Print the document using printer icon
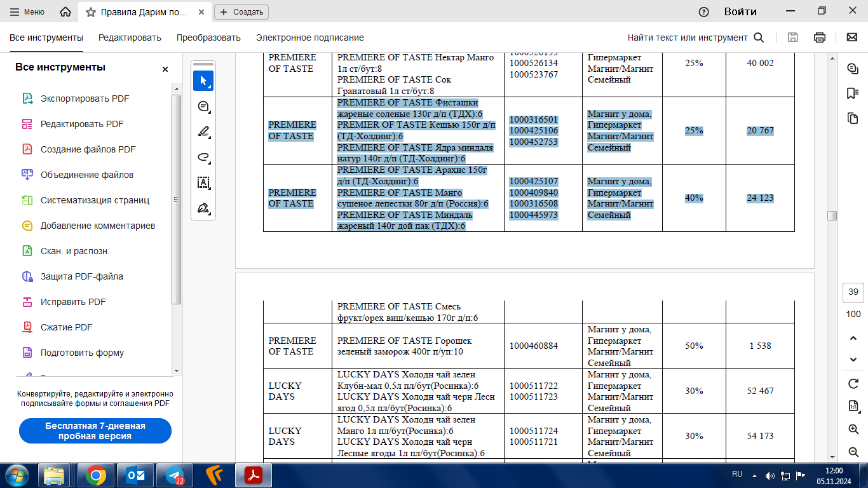The height and width of the screenshot is (488, 868). pos(820,37)
